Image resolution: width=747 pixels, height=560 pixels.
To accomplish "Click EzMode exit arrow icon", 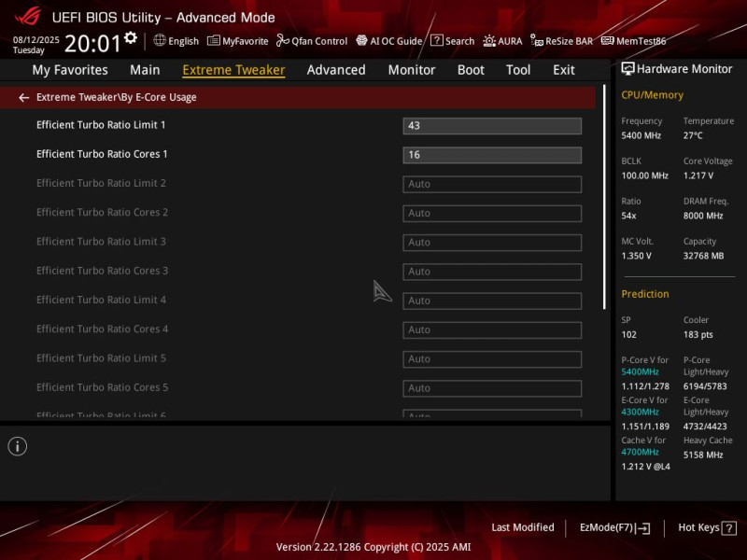I will click(643, 528).
